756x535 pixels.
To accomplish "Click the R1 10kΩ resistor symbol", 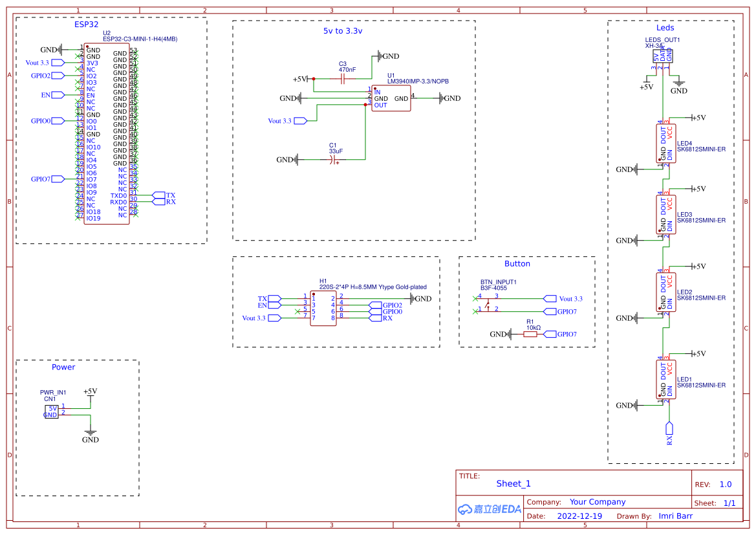I will pos(530,334).
